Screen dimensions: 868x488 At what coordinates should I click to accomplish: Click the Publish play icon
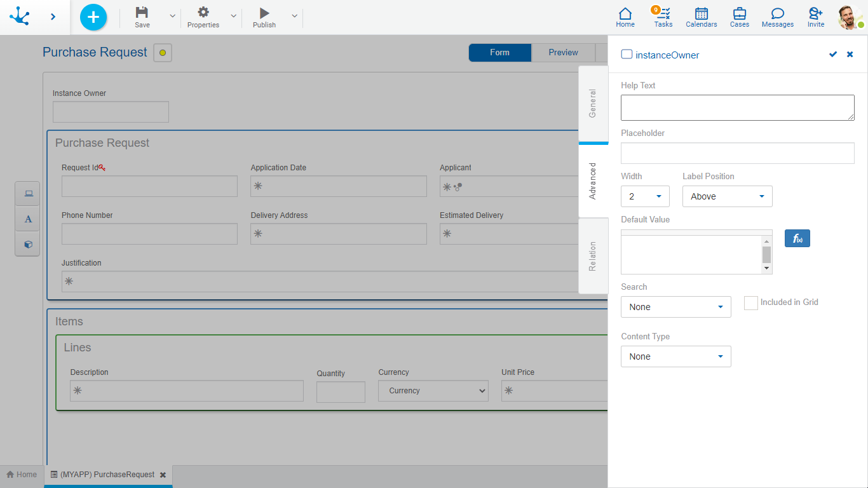coord(264,13)
